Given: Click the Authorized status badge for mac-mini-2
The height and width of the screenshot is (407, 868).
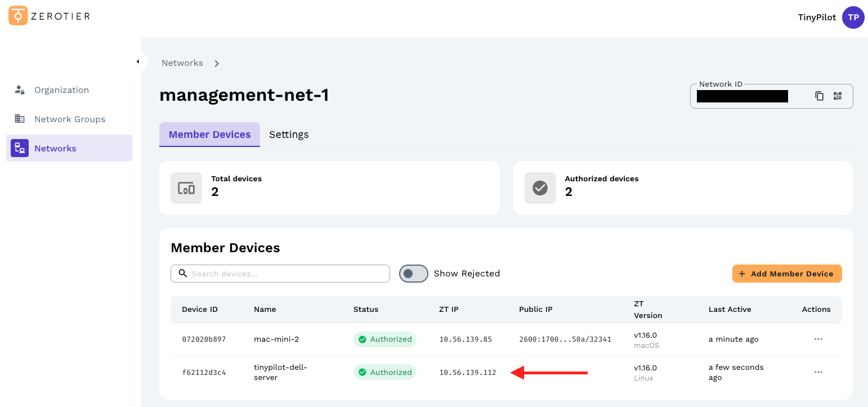Looking at the screenshot, I should point(384,339).
